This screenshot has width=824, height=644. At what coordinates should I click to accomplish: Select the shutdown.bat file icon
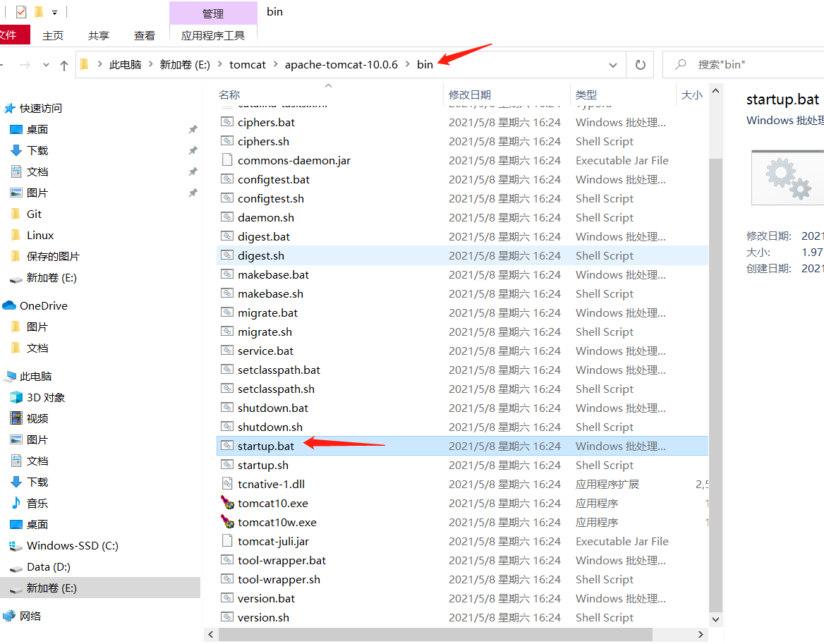coord(227,408)
